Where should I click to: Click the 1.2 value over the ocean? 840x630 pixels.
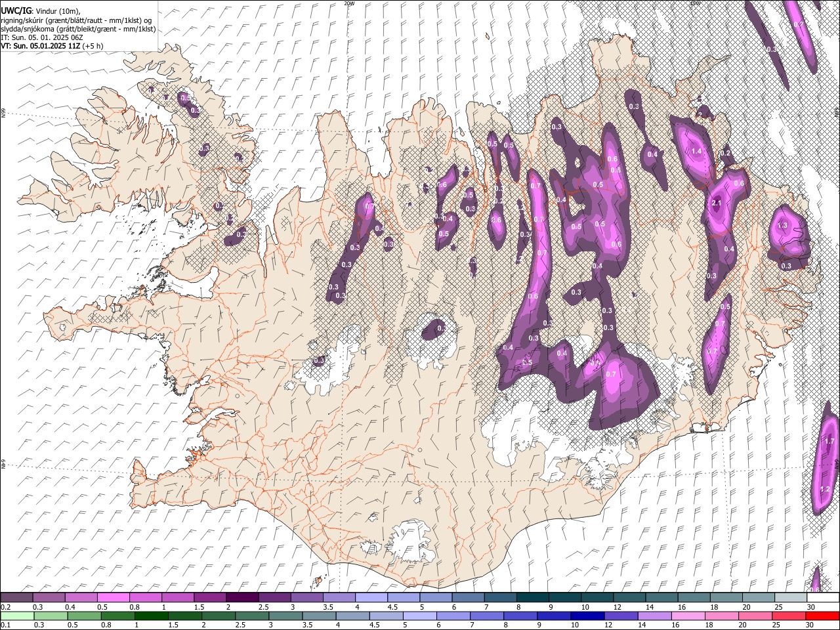click(826, 489)
